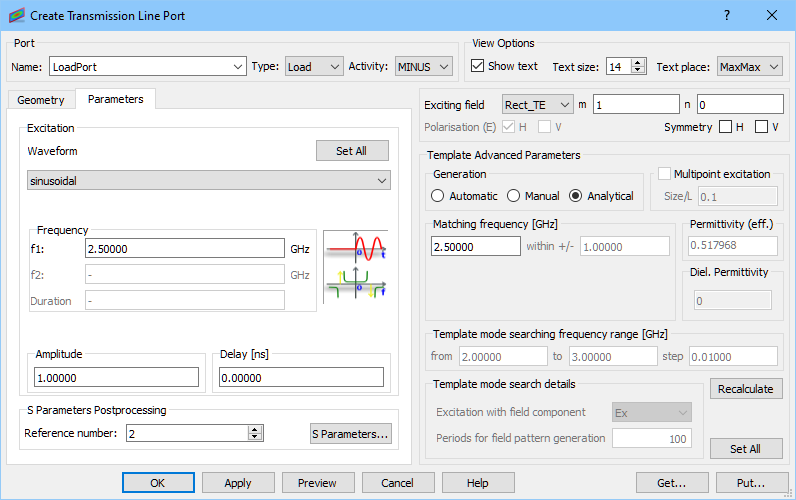Toggle the Polarisation H checkbox

[508, 127]
